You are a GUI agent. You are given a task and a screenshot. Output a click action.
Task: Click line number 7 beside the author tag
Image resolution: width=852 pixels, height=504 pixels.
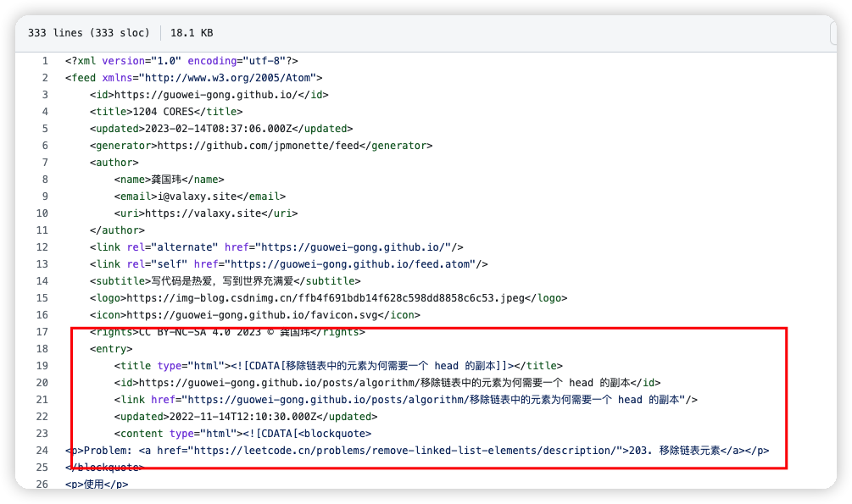(x=45, y=163)
